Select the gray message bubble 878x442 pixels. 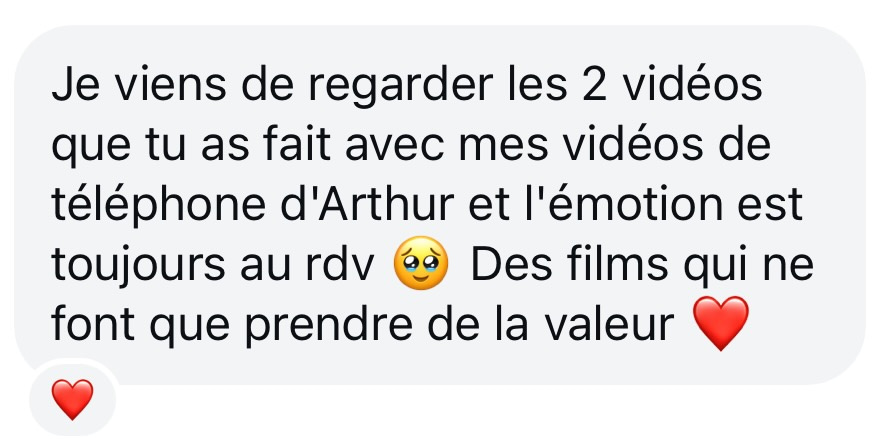(440, 205)
